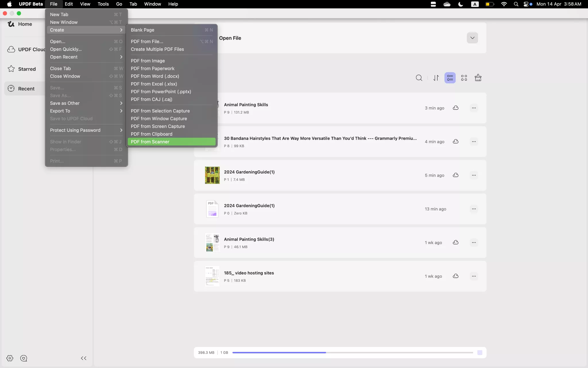Click the search icon above the file list
The width and height of the screenshot is (588, 368).
pyautogui.click(x=419, y=78)
